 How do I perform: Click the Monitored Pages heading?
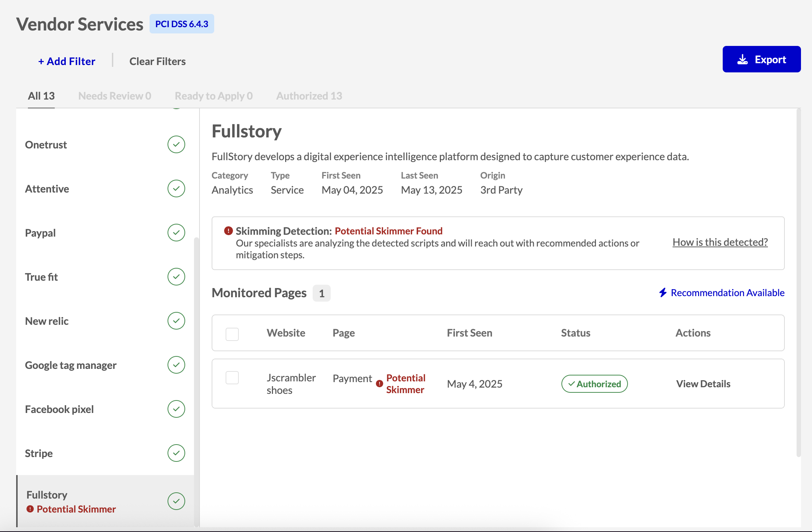259,293
